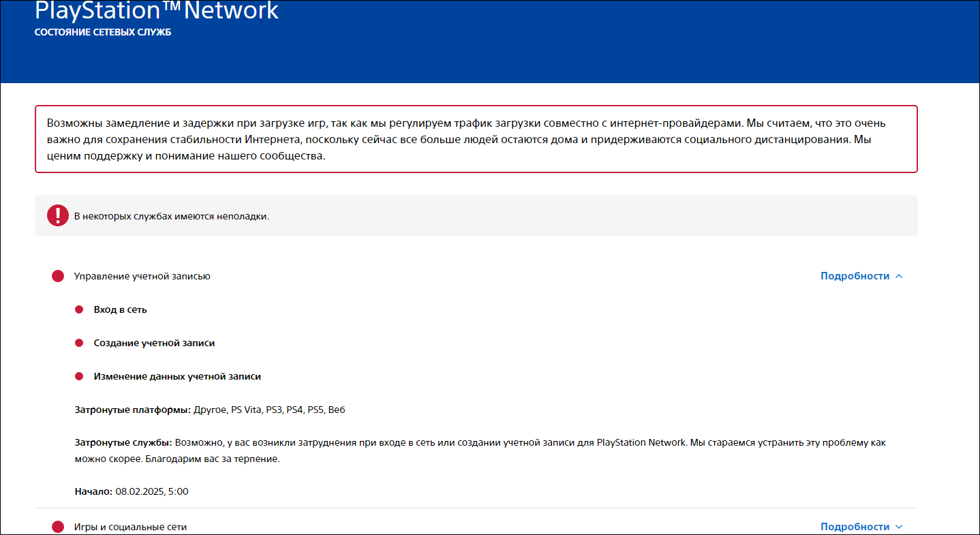Expand Игры и социальные сети with the down chevron
The height and width of the screenshot is (535, 980).
coord(899,527)
